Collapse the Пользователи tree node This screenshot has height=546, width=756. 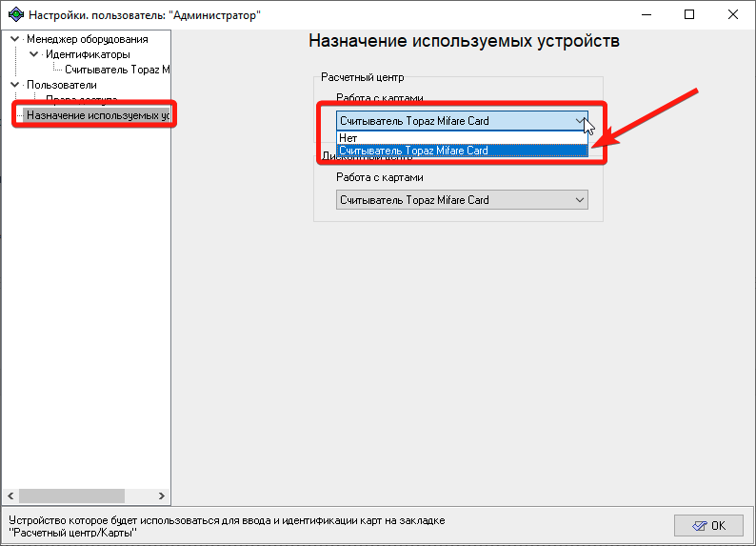click(15, 85)
